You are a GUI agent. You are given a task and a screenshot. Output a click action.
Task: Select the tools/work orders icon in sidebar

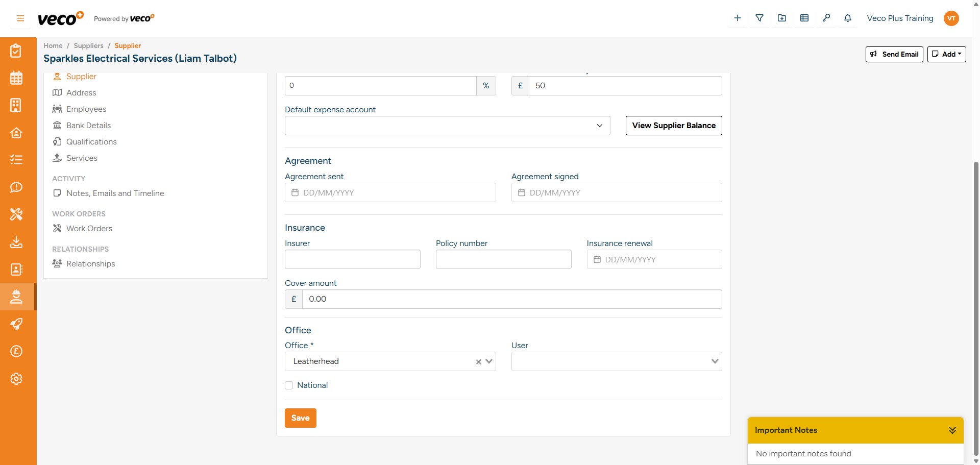[17, 214]
